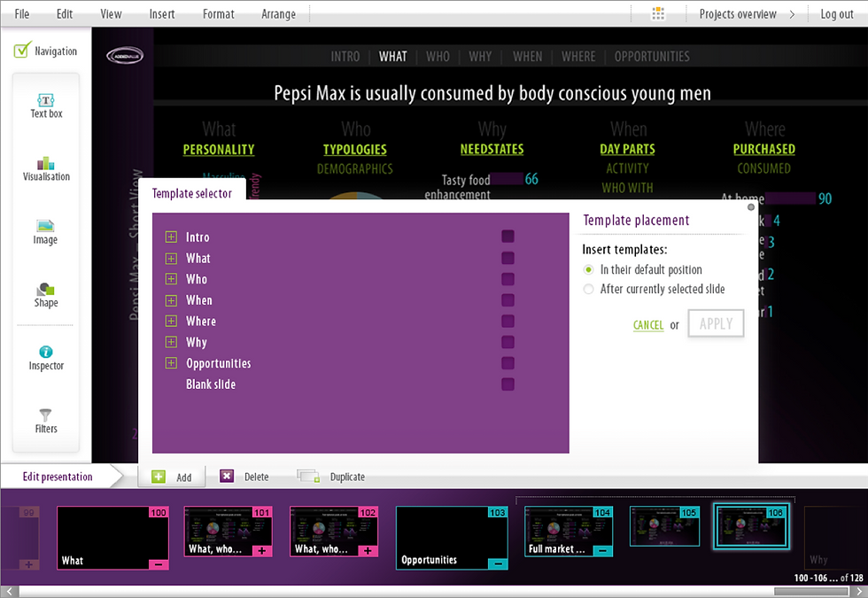Expand the Where template group
Screen dimensions: 868x598
[x=171, y=321]
